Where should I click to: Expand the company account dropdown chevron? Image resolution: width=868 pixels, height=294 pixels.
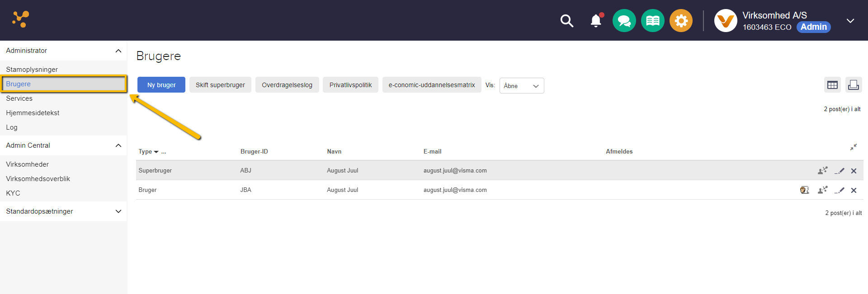(x=850, y=21)
